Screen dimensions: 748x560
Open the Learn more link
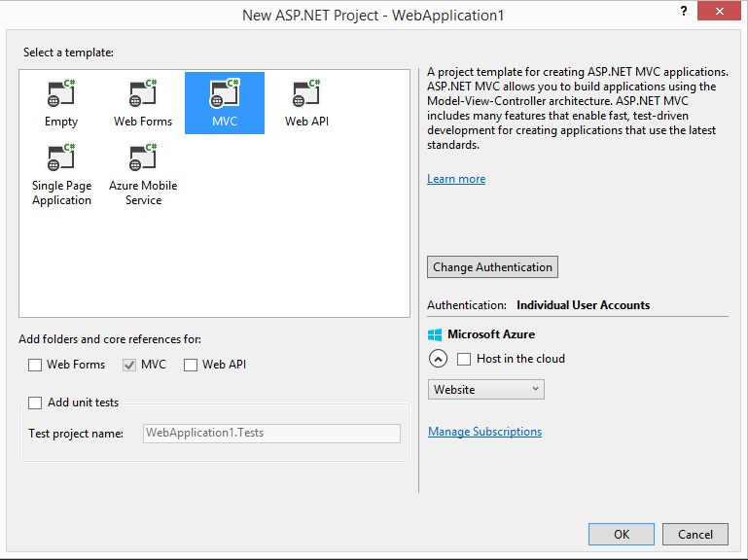coord(456,179)
